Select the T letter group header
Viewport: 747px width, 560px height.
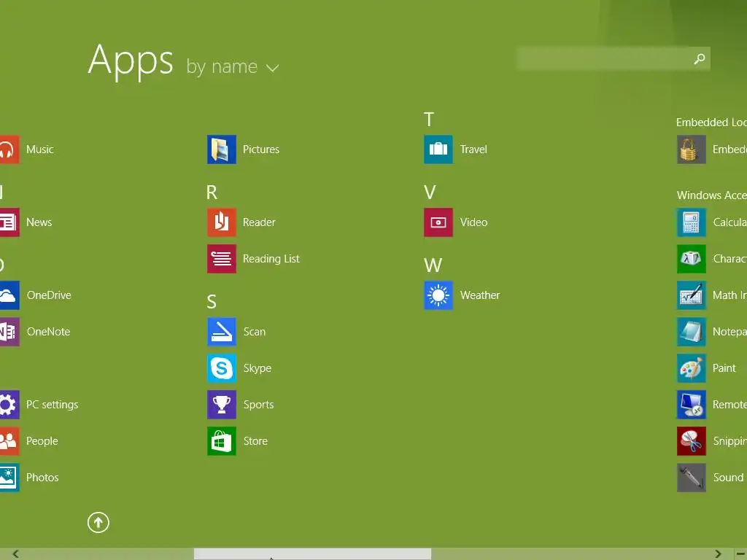(x=429, y=120)
